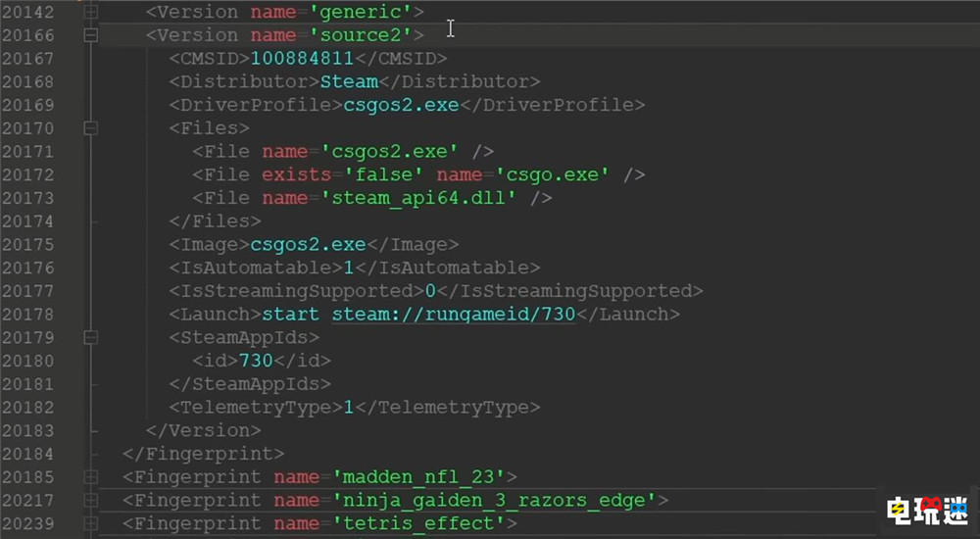980x539 pixels.
Task: Collapse the SteamAppIds block fold marker
Action: point(90,338)
